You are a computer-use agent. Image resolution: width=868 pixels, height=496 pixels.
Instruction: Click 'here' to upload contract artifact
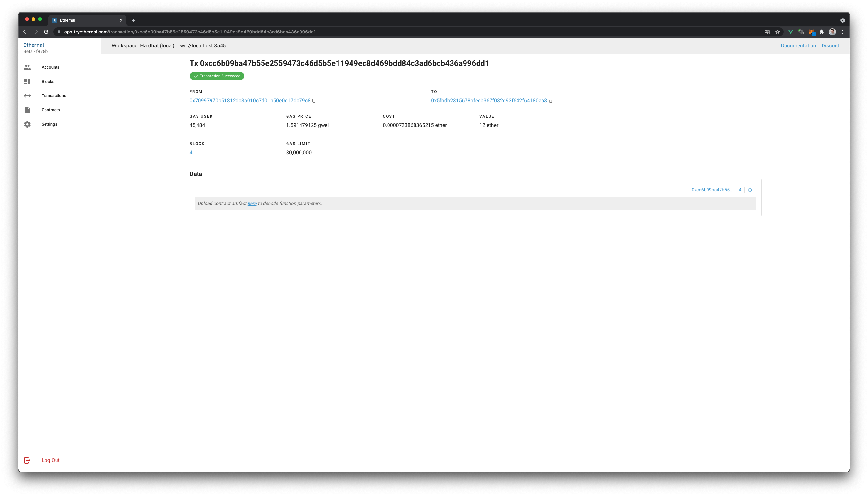pos(252,203)
